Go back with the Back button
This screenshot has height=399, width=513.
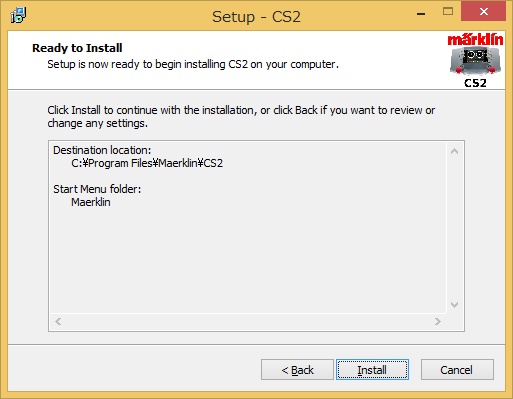coord(297,370)
